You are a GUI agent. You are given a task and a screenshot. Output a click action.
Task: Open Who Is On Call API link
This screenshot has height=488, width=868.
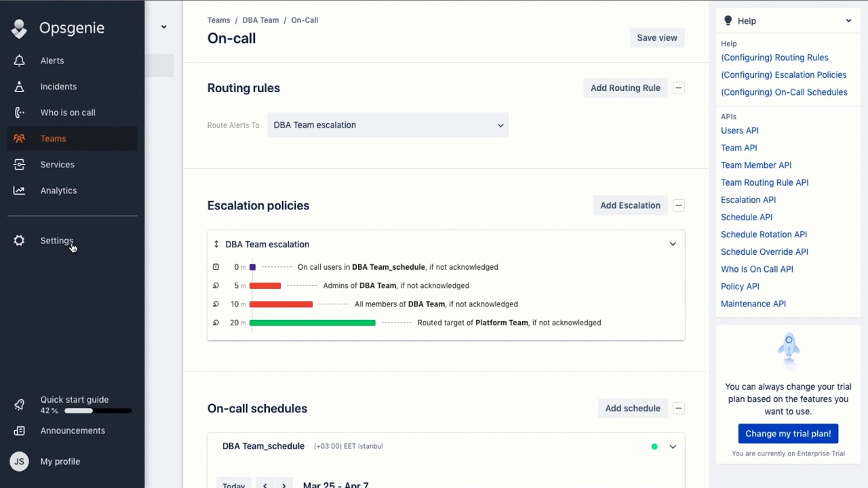click(757, 269)
